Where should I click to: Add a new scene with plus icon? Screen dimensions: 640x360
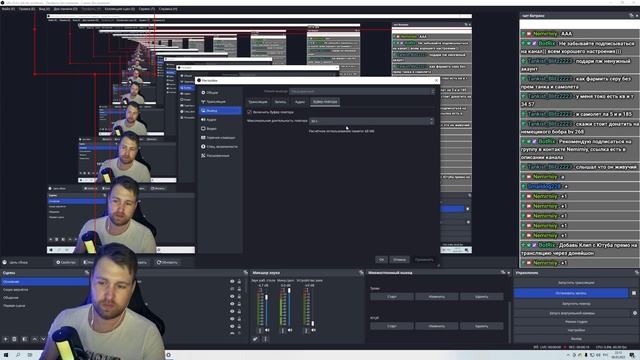pyautogui.click(x=5, y=339)
